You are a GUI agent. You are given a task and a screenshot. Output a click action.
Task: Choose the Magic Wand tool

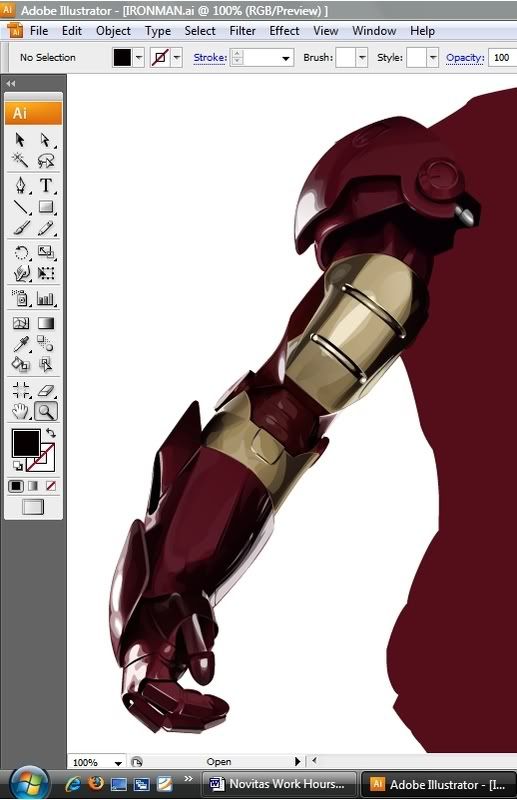pos(20,160)
